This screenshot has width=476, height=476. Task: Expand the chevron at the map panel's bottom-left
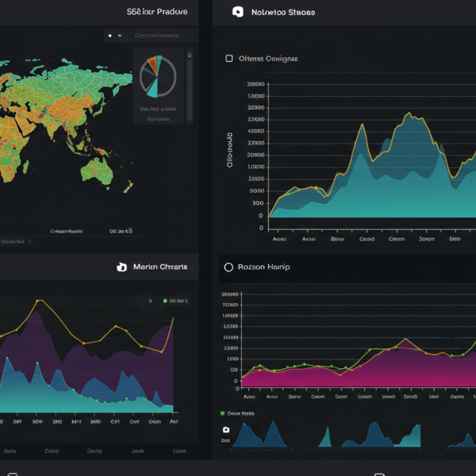29,241
